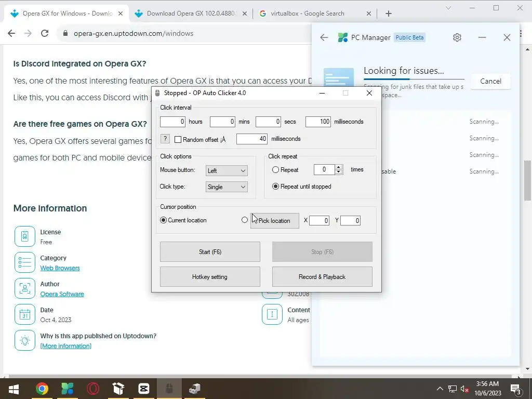Open Google Chrome from the taskbar
This screenshot has height=399, width=532.
pyautogui.click(x=42, y=389)
